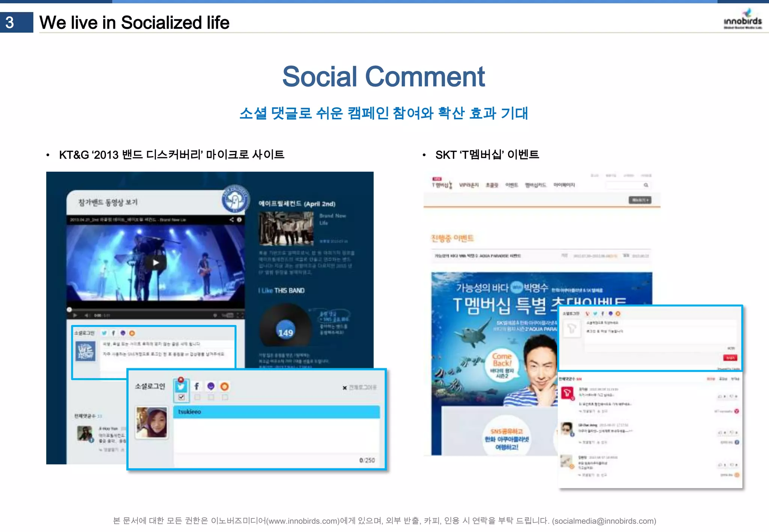Choose the orange circle icon in enlarged popup
This screenshot has width=769, height=532.
tap(224, 386)
